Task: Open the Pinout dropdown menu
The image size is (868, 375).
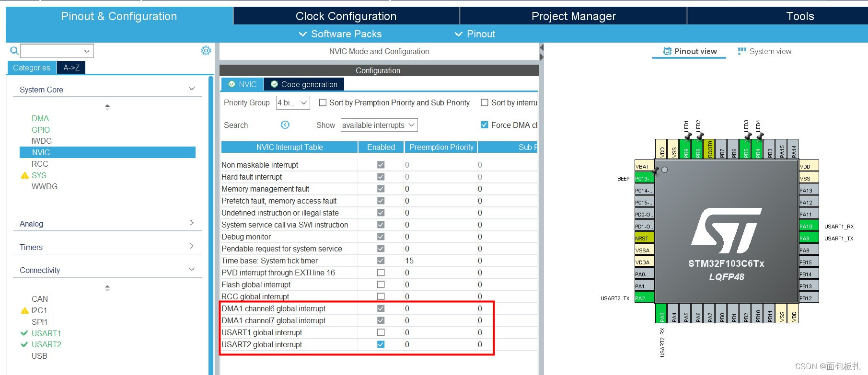Action: [475, 34]
